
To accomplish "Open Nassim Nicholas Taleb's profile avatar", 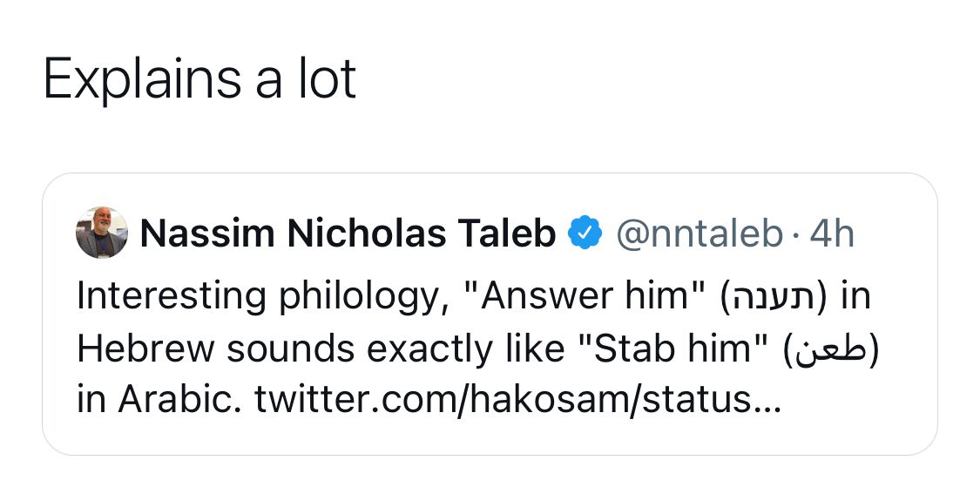I will [x=101, y=233].
